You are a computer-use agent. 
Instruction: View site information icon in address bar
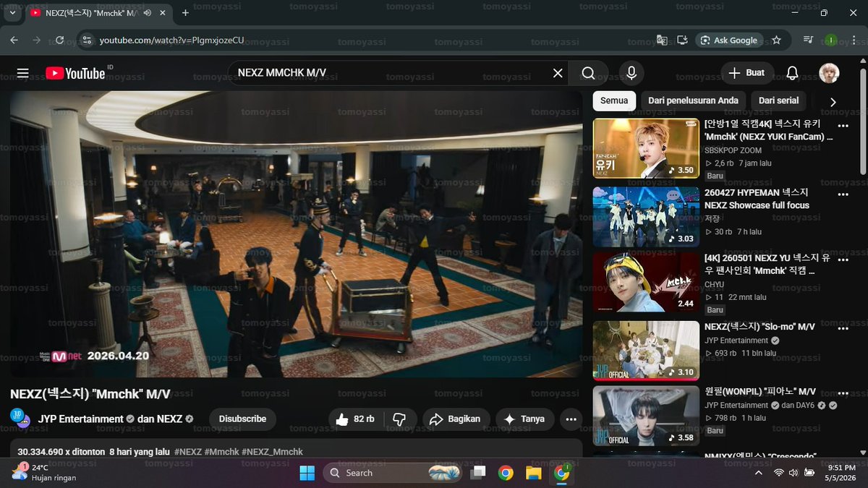click(86, 40)
